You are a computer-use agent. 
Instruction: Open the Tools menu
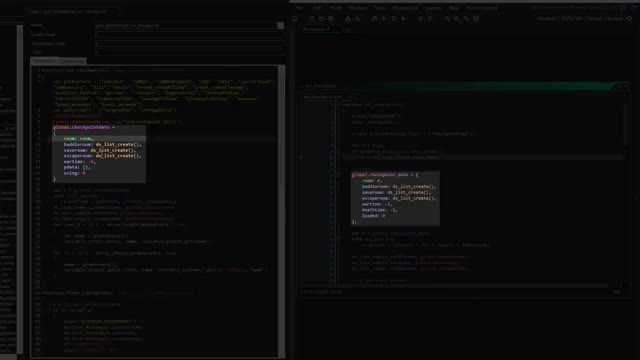coord(380,8)
